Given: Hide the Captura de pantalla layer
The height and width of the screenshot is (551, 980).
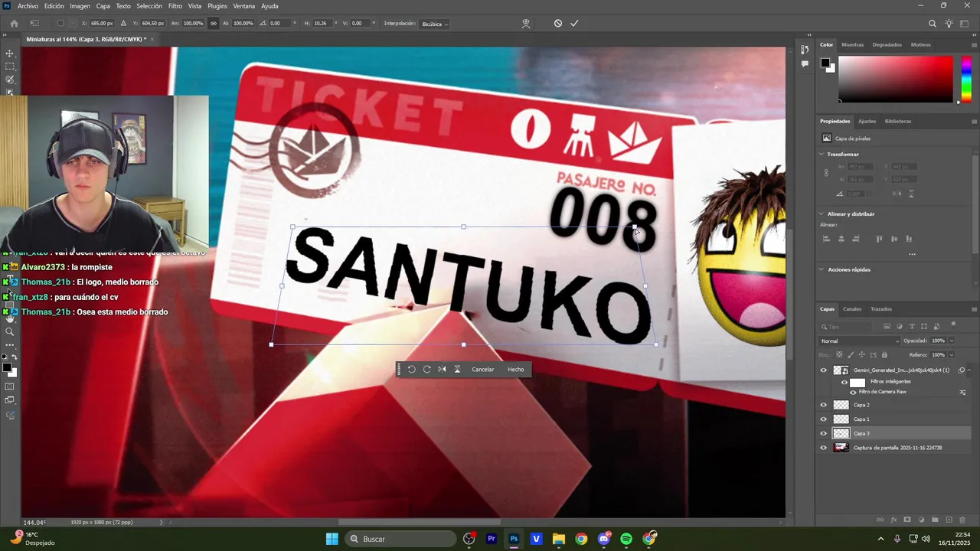Looking at the screenshot, I should (x=824, y=448).
